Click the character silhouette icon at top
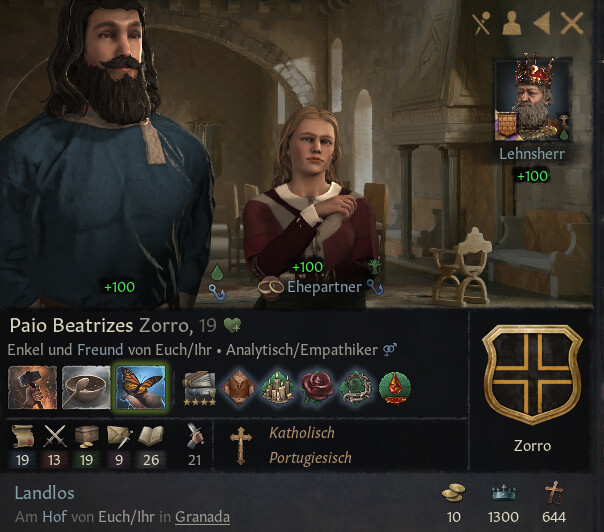 click(512, 23)
